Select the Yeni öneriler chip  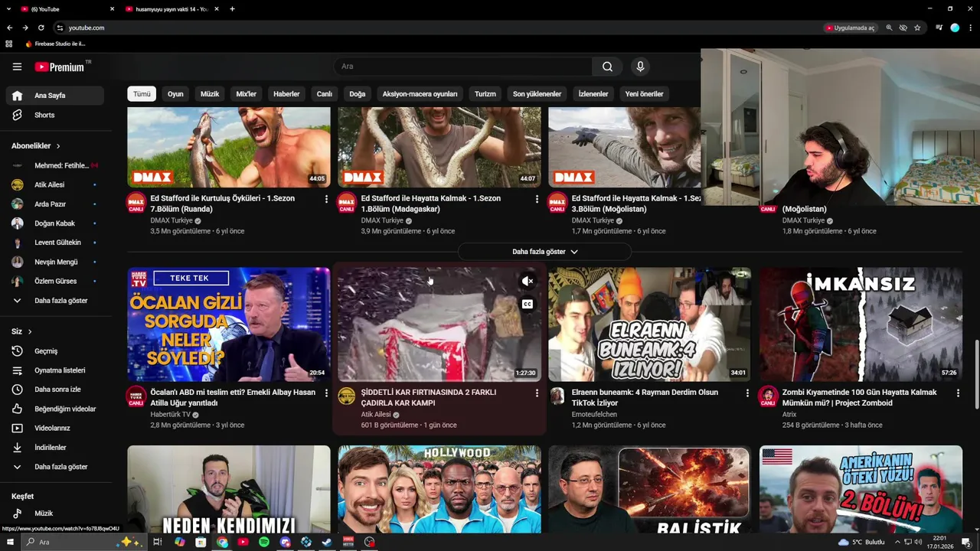(644, 94)
